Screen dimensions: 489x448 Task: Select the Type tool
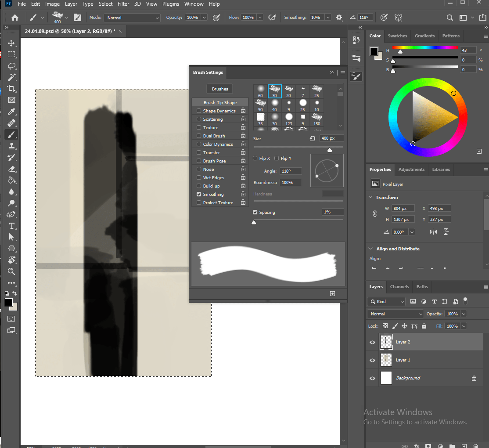(x=11, y=226)
